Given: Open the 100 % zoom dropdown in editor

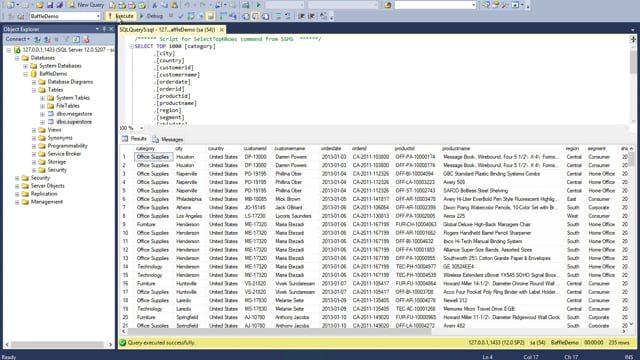Looking at the screenshot, I should click(x=142, y=128).
